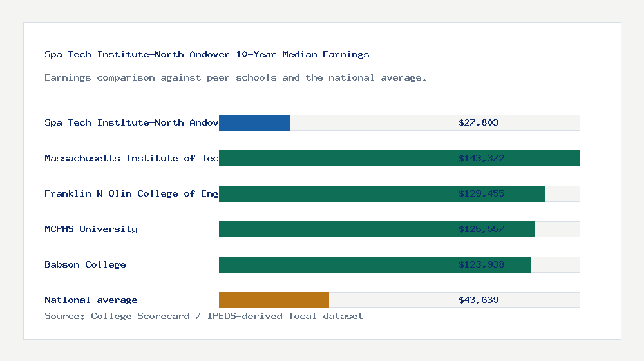Viewport: 644px width, 361px height.
Task: Click the blue Spa Tech earnings bar
Action: click(254, 123)
